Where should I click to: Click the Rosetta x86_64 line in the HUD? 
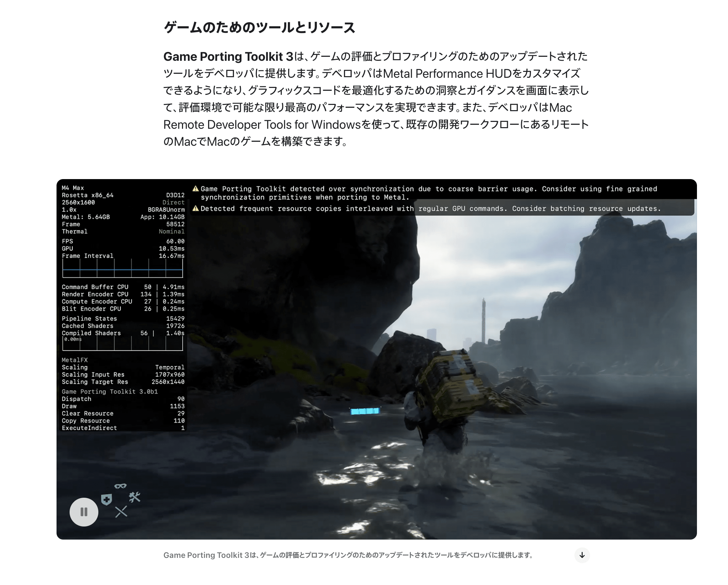tap(88, 195)
